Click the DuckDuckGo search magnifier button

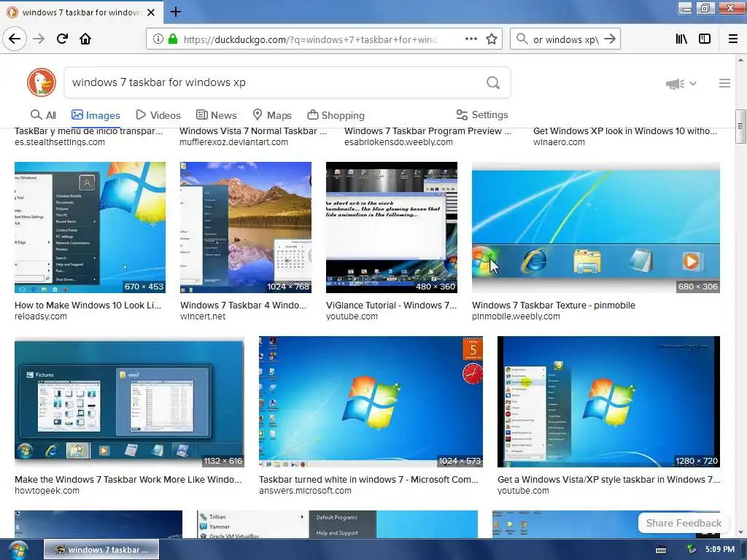click(493, 83)
